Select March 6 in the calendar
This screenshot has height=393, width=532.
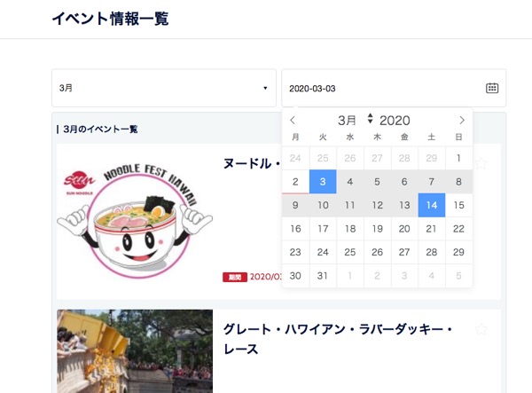(404, 182)
